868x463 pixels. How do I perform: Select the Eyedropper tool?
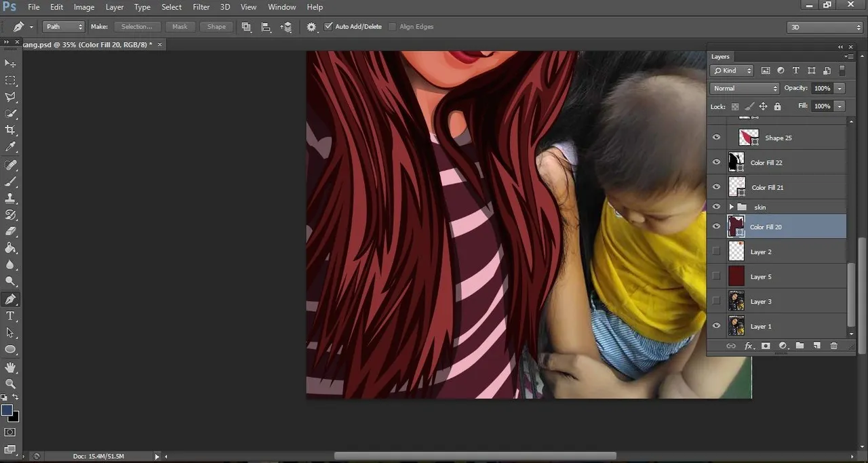pos(10,147)
